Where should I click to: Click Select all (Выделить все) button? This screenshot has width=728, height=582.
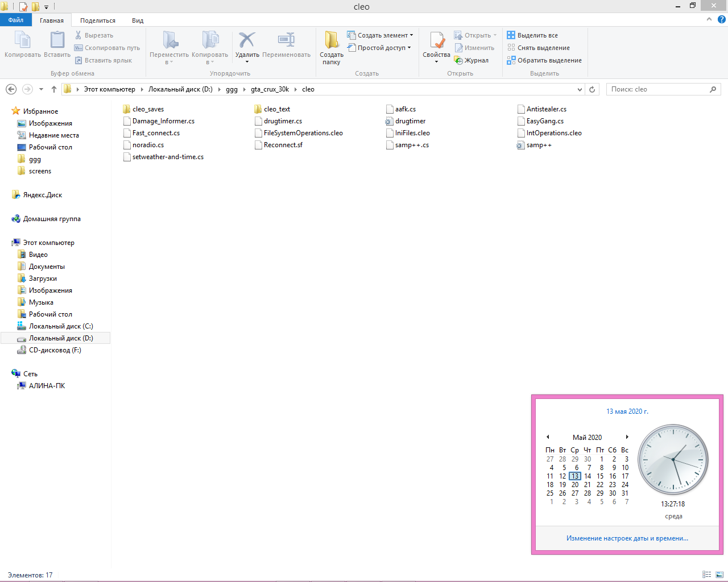point(532,35)
